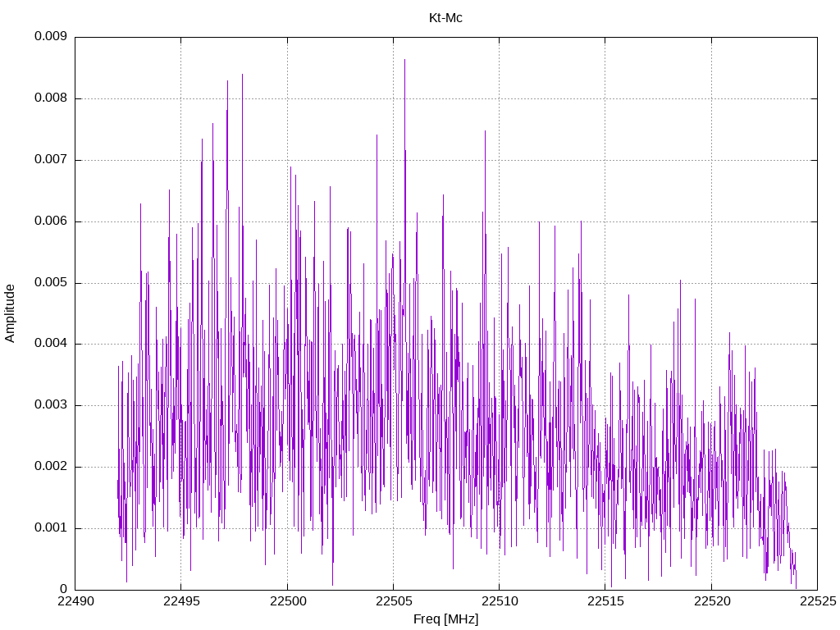Click y-axis tick label 0.003
The width and height of the screenshot is (840, 630).
click(51, 405)
